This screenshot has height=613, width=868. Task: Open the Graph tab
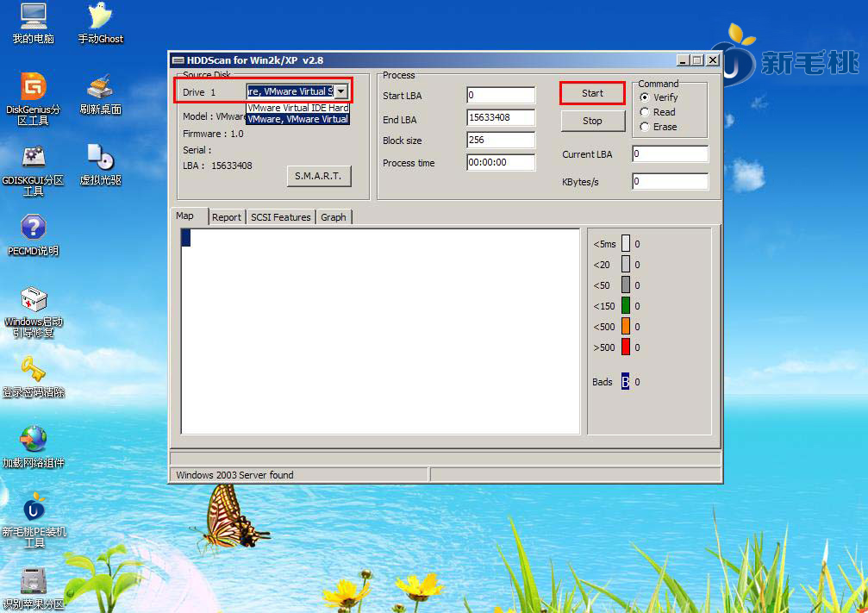(334, 217)
